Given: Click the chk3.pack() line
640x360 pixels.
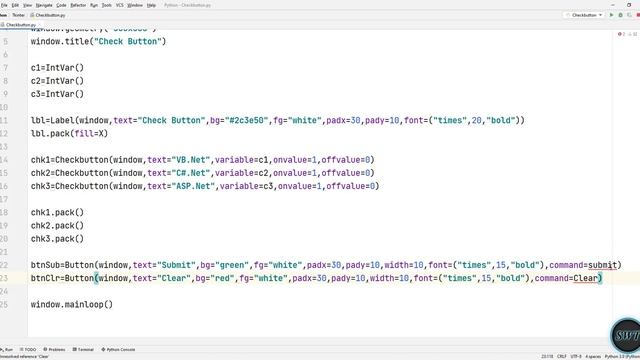Looking at the screenshot, I should (57, 238).
